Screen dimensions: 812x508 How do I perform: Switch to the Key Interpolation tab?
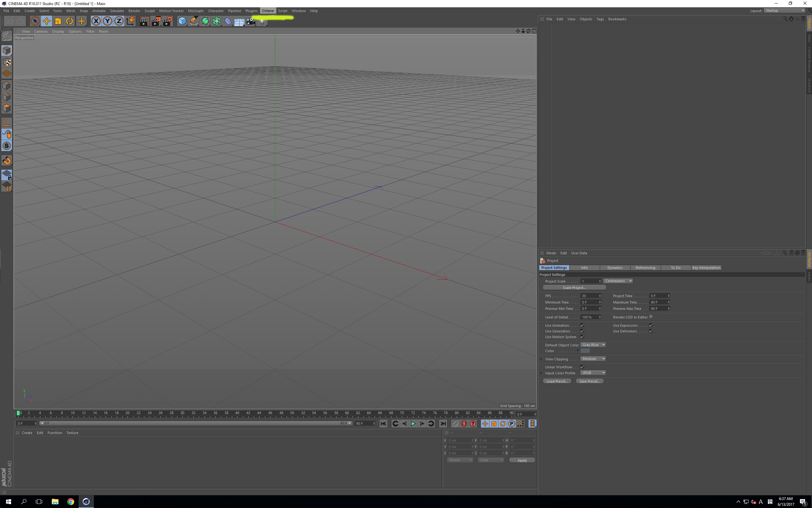[706, 268]
